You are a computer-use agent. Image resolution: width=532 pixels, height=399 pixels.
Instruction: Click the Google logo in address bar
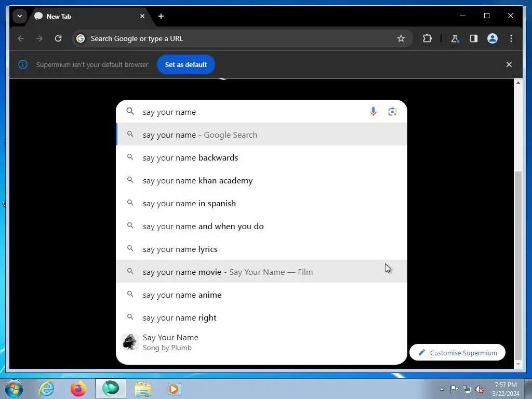81,38
